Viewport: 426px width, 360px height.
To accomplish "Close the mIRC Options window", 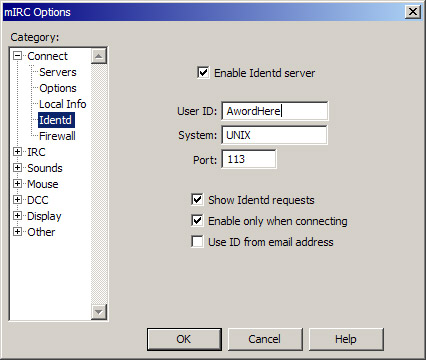I will point(413,12).
